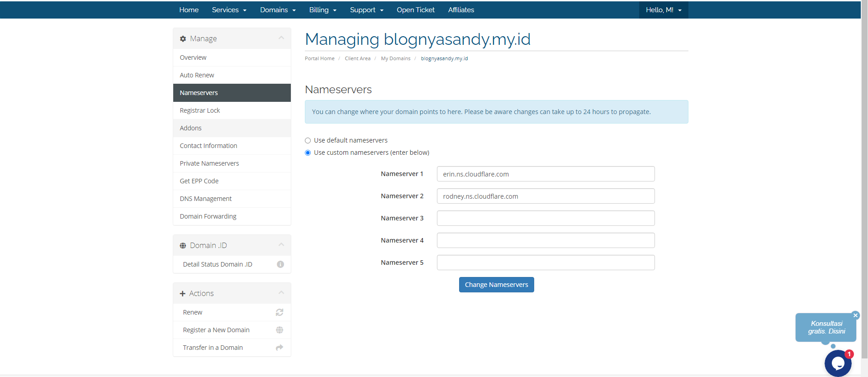
Task: Go to Home in the top navigation
Action: pyautogui.click(x=189, y=10)
